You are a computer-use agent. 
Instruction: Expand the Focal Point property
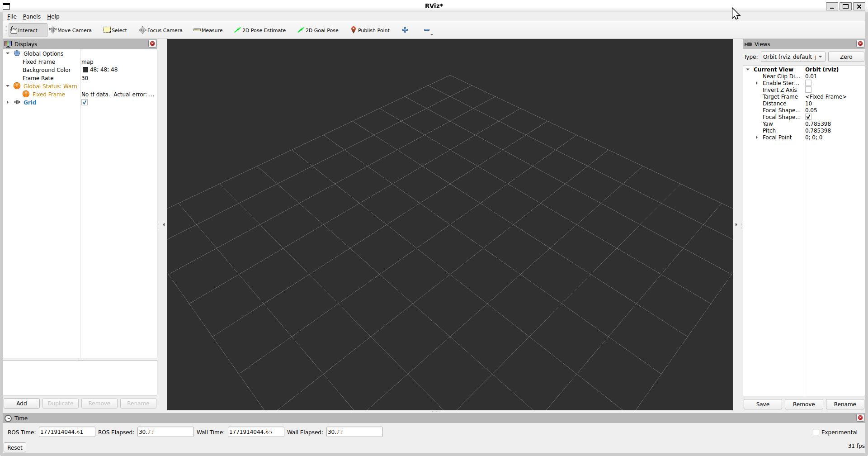[x=757, y=138]
